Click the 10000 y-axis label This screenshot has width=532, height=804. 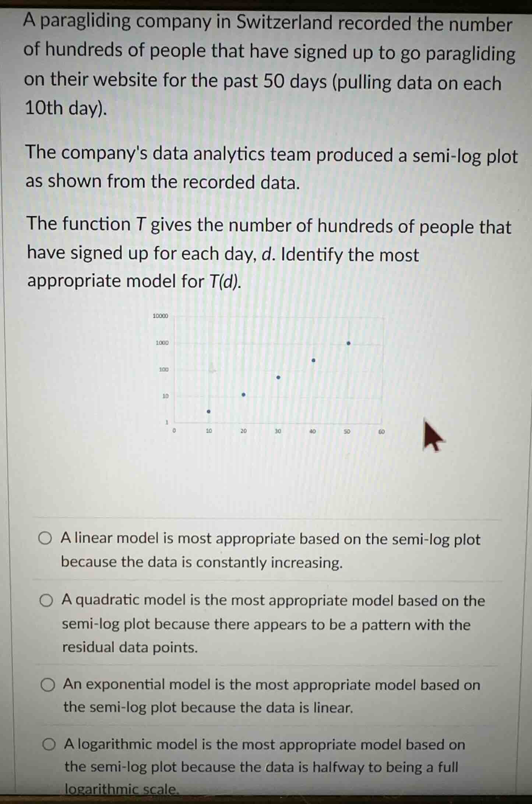(160, 316)
